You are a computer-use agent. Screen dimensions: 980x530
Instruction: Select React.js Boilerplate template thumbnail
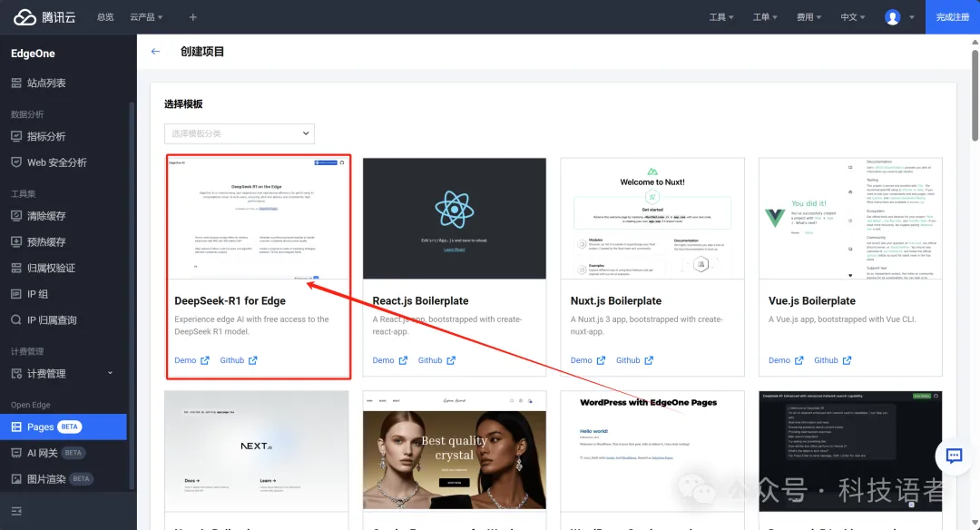[455, 218]
